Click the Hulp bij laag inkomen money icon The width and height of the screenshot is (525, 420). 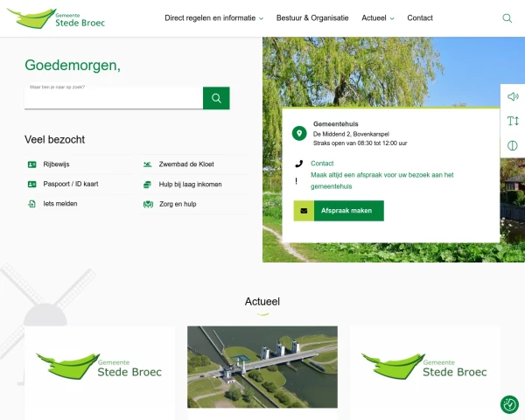tap(147, 185)
